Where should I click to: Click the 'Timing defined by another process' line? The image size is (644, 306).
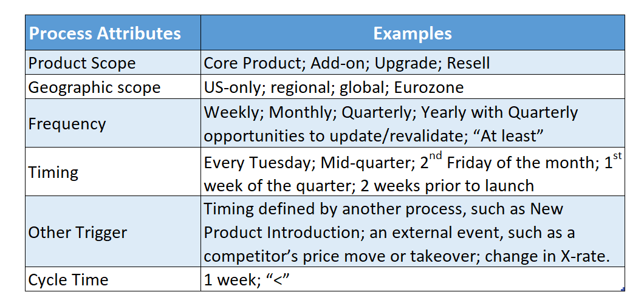[x=383, y=209]
